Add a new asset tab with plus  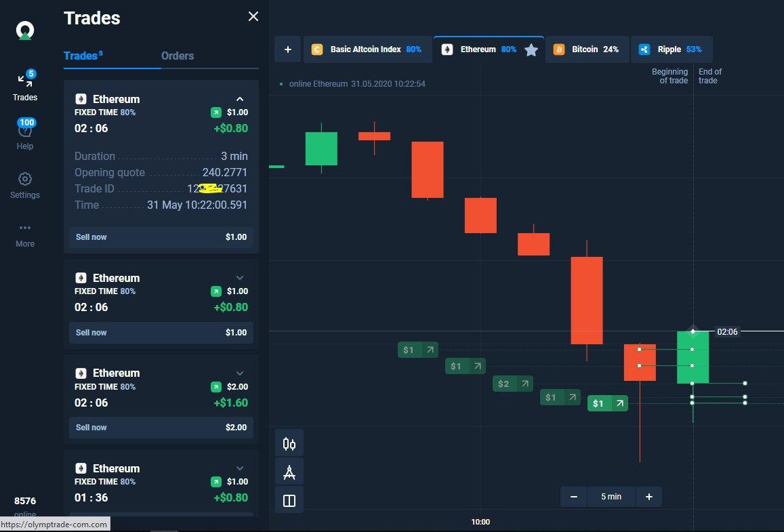(287, 49)
